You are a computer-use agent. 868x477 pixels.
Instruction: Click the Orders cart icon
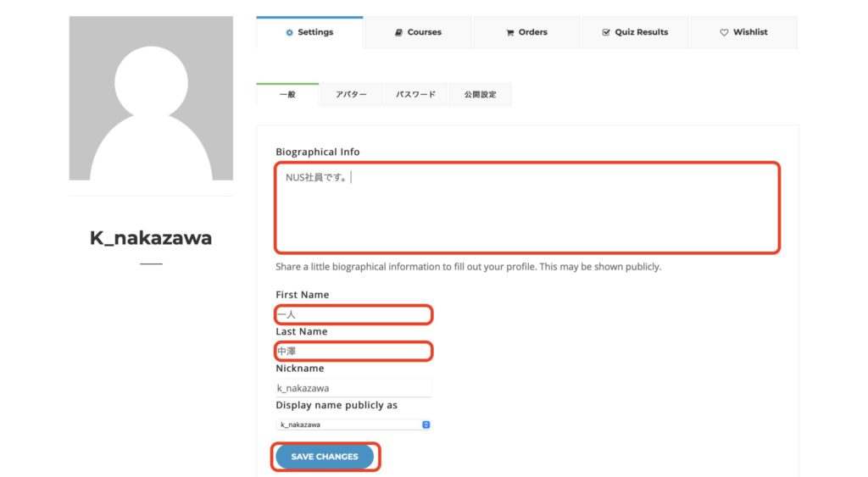tap(509, 33)
